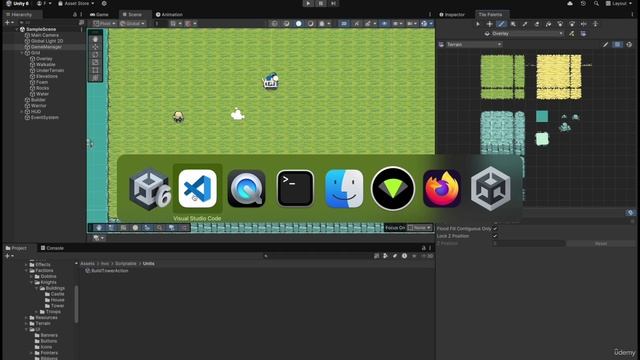
Task: Switch to the Animation tab
Action: pos(169,14)
